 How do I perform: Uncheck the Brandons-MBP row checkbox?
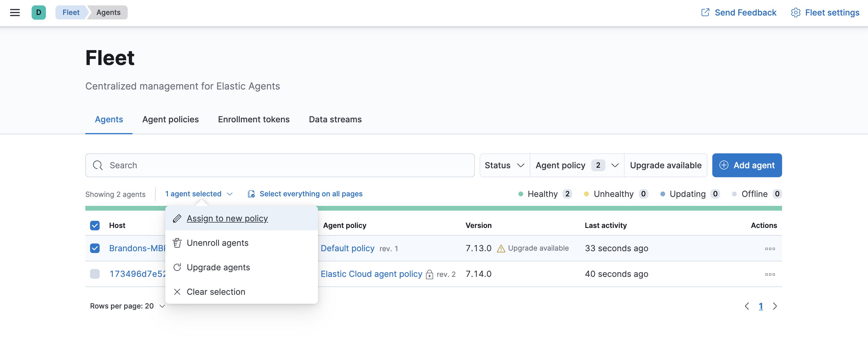click(x=95, y=249)
